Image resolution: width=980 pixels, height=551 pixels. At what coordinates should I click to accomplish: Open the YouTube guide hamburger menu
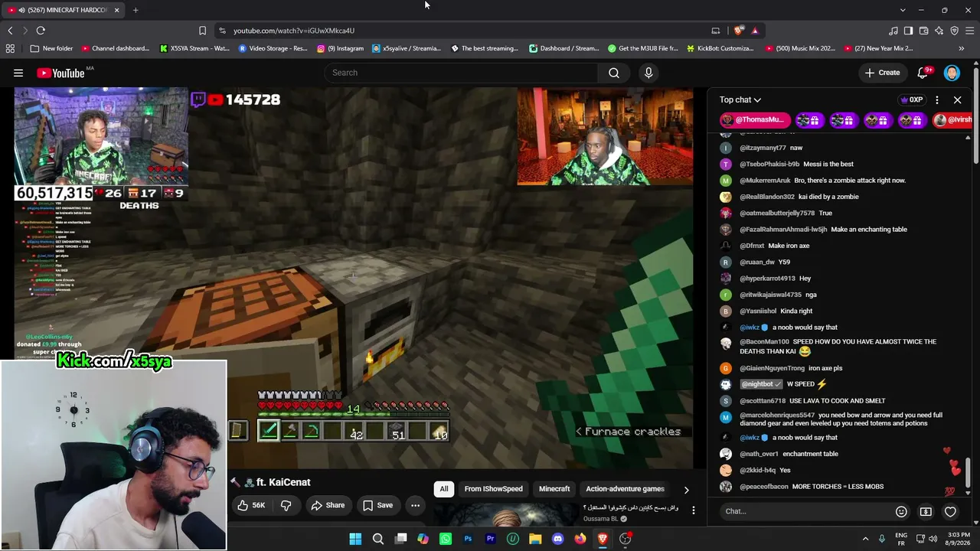click(18, 73)
